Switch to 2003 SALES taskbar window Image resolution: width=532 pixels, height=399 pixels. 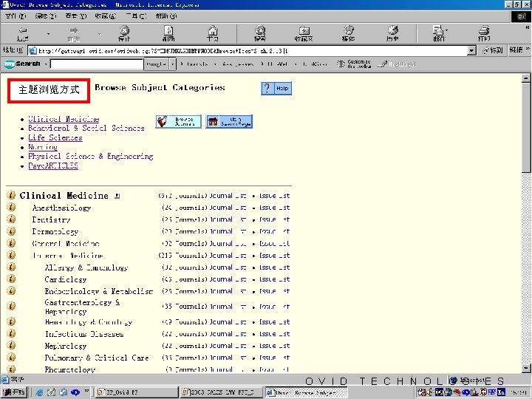click(x=222, y=392)
